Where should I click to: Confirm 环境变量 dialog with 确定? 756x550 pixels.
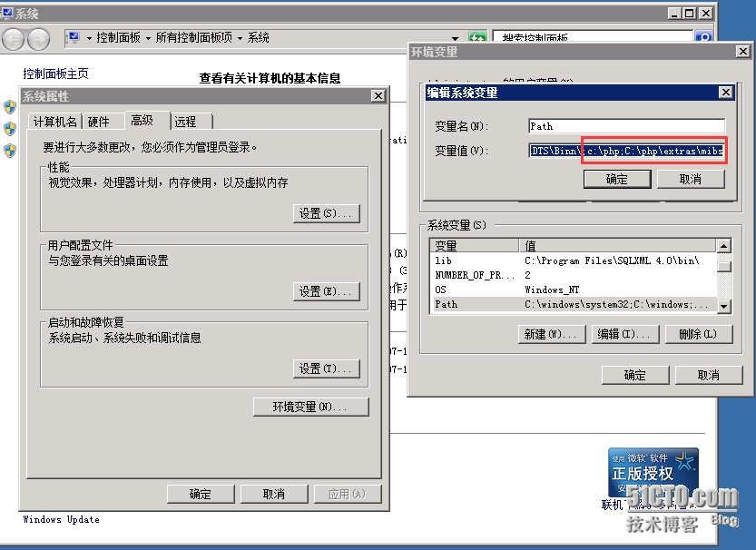click(635, 375)
